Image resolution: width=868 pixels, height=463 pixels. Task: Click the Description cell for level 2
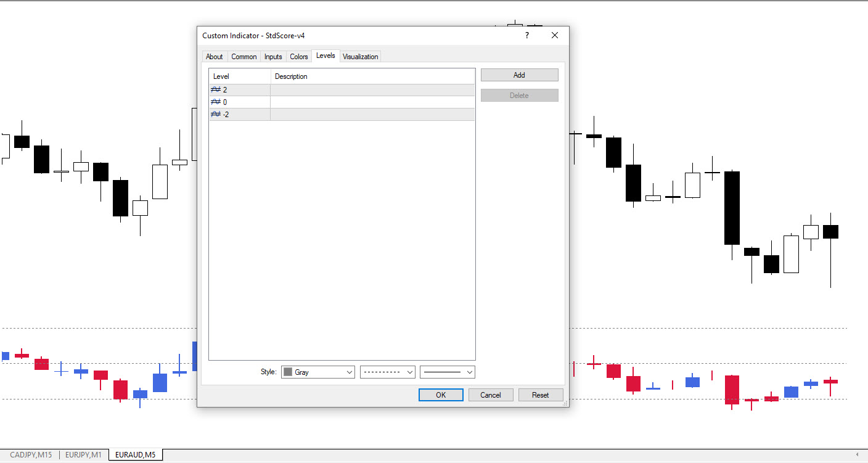(x=373, y=90)
